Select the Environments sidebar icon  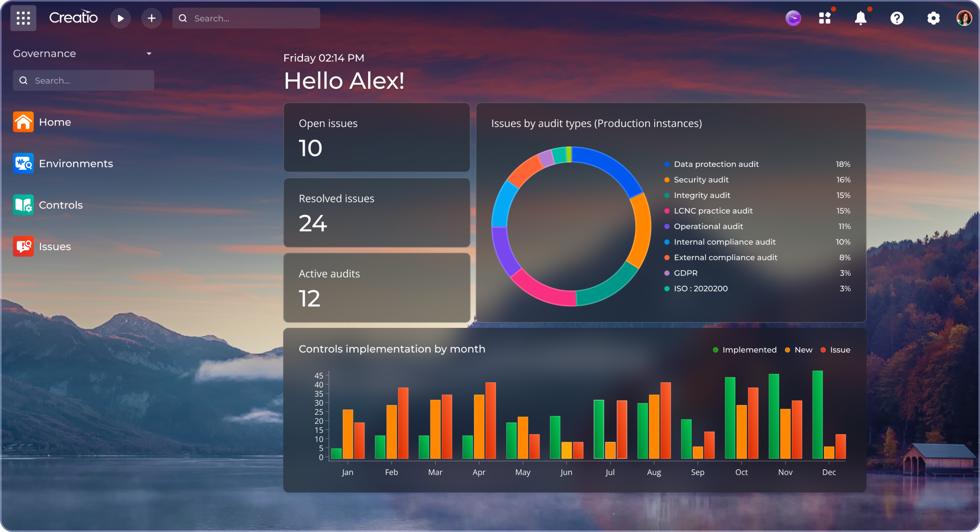coord(23,163)
